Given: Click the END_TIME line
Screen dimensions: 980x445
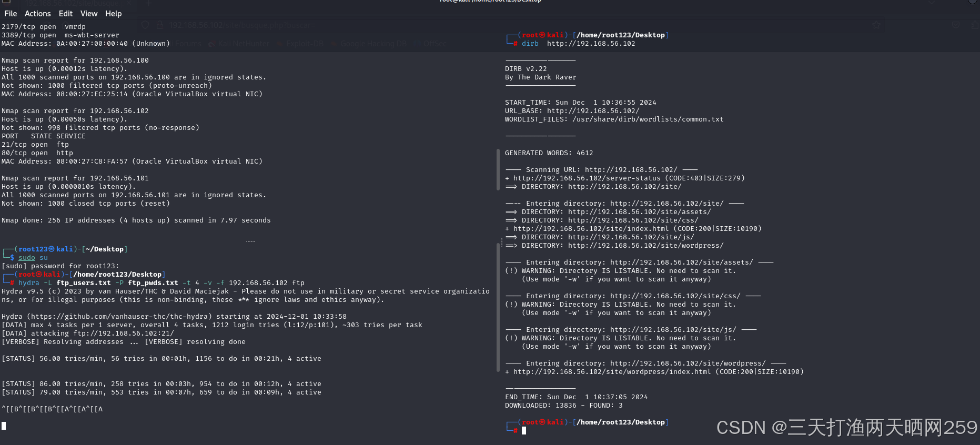Looking at the screenshot, I should 577,397.
